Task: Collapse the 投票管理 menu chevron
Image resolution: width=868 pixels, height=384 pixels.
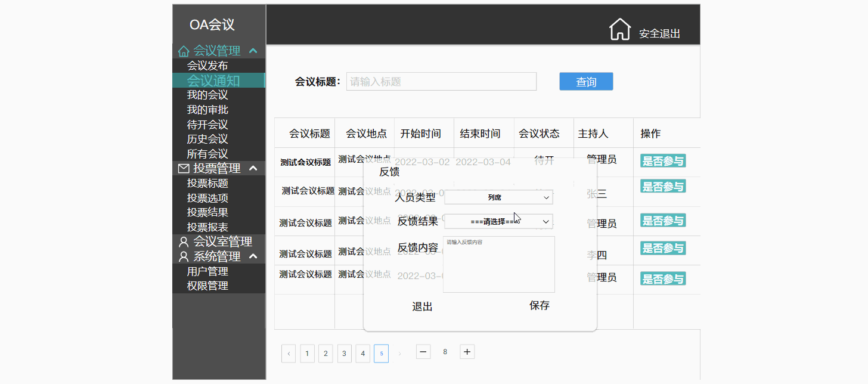Action: pyautogui.click(x=253, y=169)
